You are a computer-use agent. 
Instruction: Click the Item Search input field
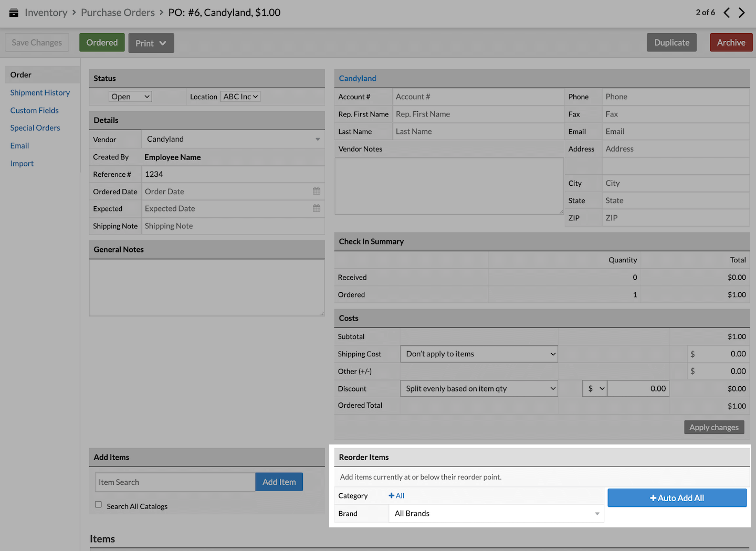click(175, 482)
